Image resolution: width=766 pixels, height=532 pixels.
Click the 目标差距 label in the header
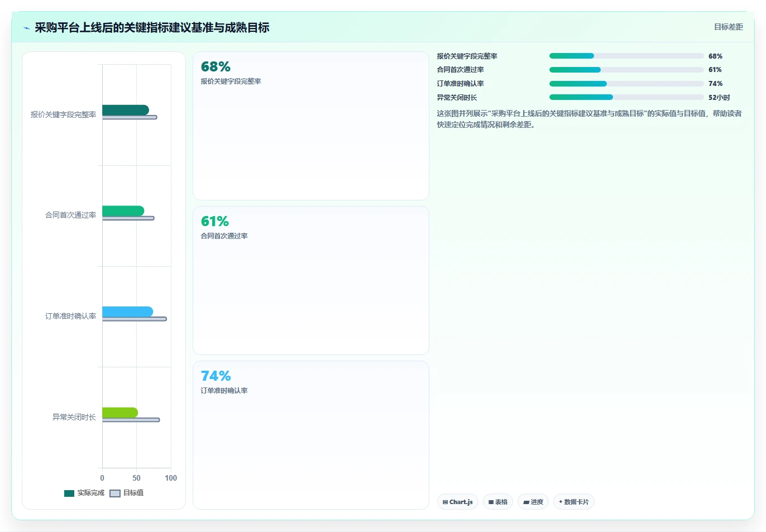click(729, 27)
